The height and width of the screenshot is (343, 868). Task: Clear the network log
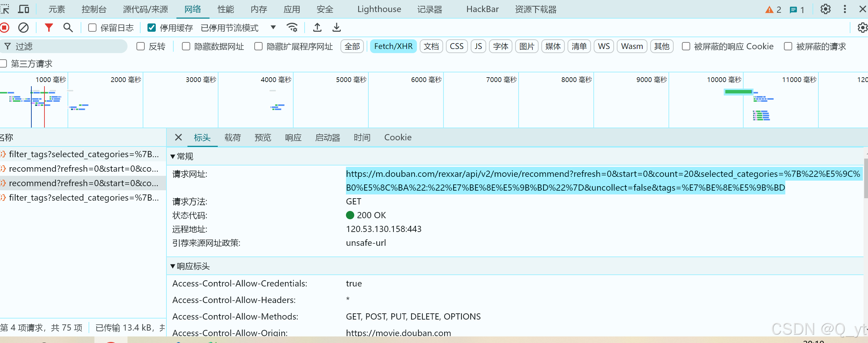(x=23, y=28)
